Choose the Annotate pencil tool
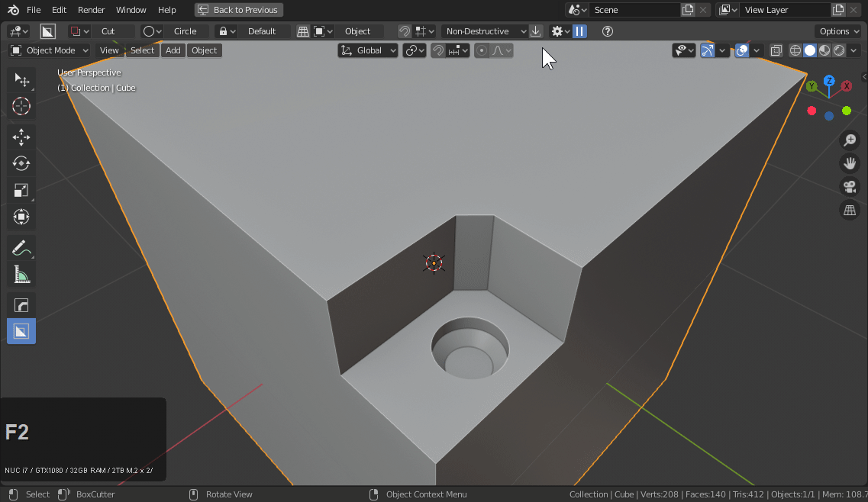Image resolution: width=868 pixels, height=502 pixels. coord(21,248)
